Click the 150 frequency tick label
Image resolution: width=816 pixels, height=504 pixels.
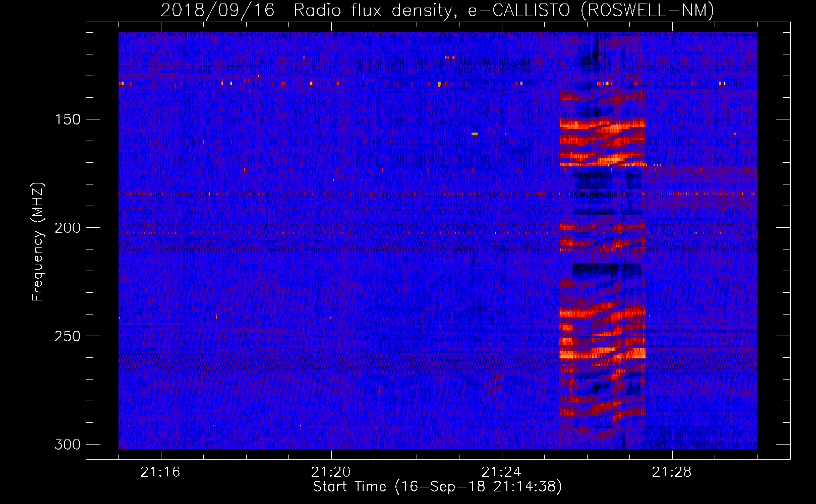tap(68, 119)
